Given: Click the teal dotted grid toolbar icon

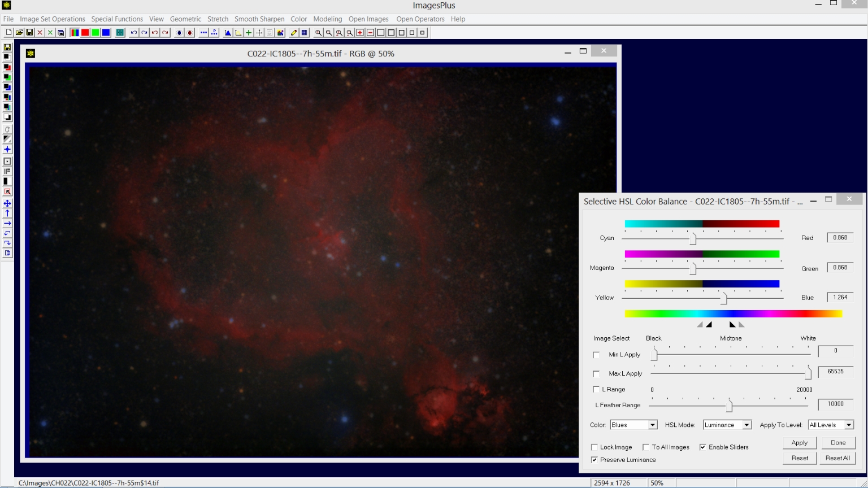Looking at the screenshot, I should (x=120, y=33).
